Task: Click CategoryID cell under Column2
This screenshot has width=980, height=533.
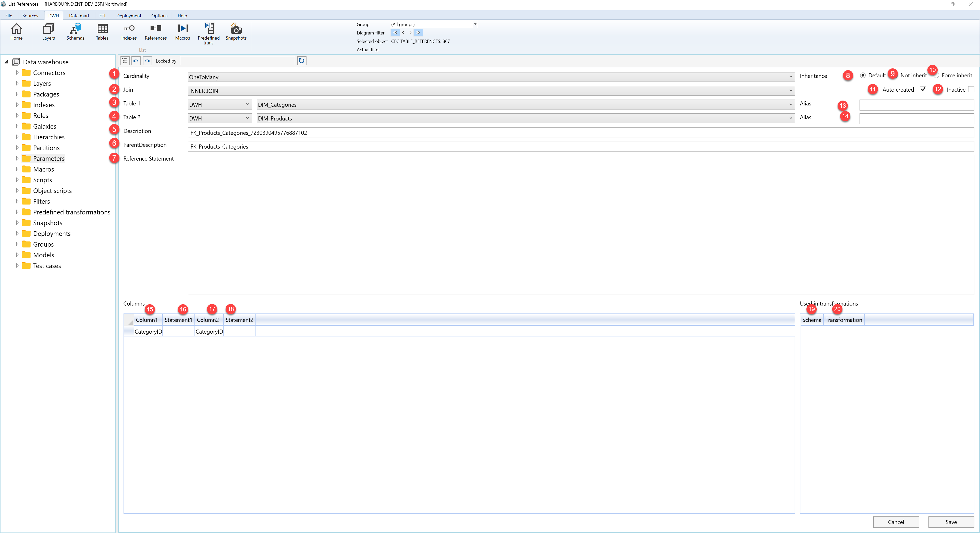Action: pyautogui.click(x=209, y=332)
